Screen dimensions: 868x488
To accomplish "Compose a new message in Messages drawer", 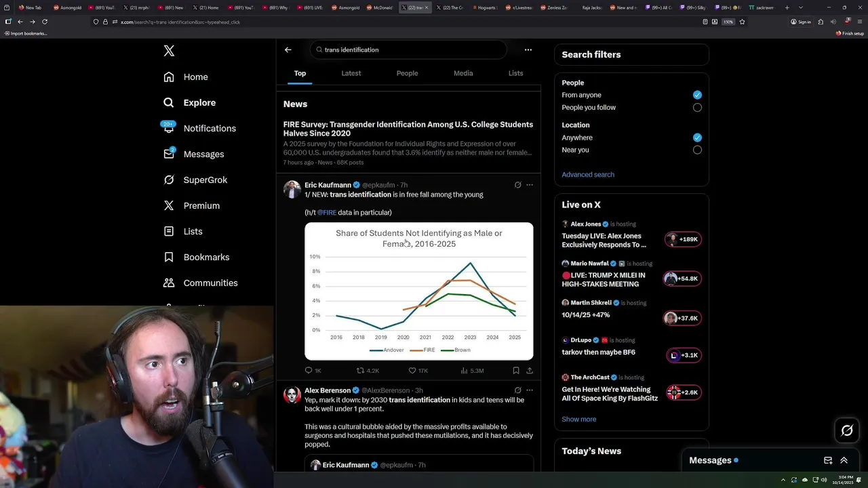I will click(x=828, y=460).
